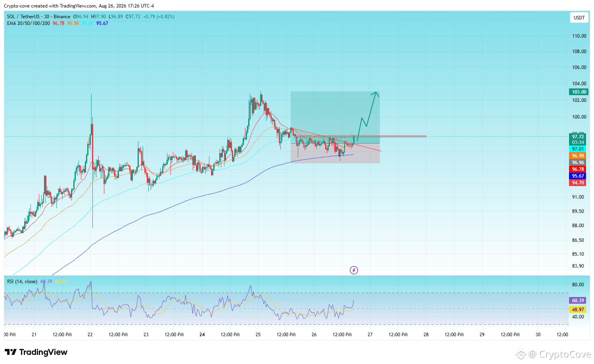Click the orange 96.98 price scale tag
Screen dimensions: 594x364
(578, 156)
